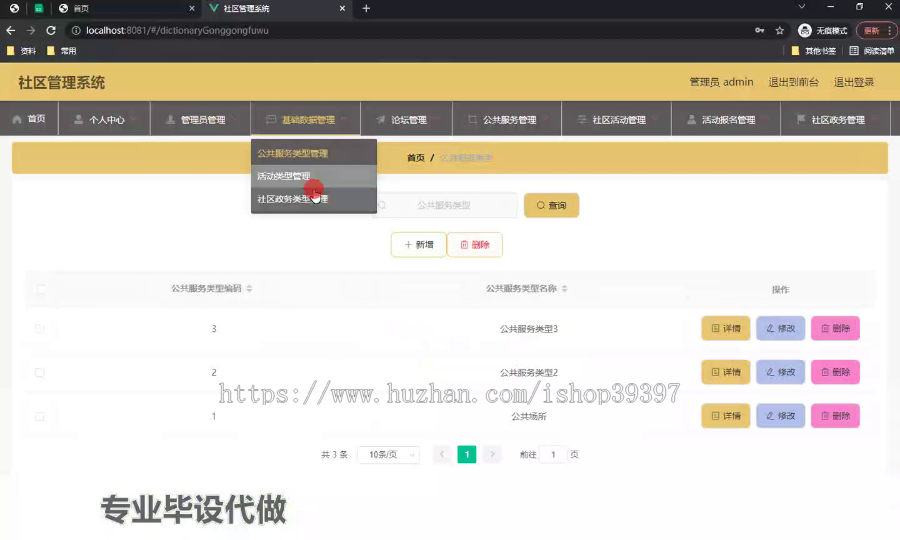The image size is (900, 540).
Task: Click 删除 for 公共场所 row
Action: [835, 415]
